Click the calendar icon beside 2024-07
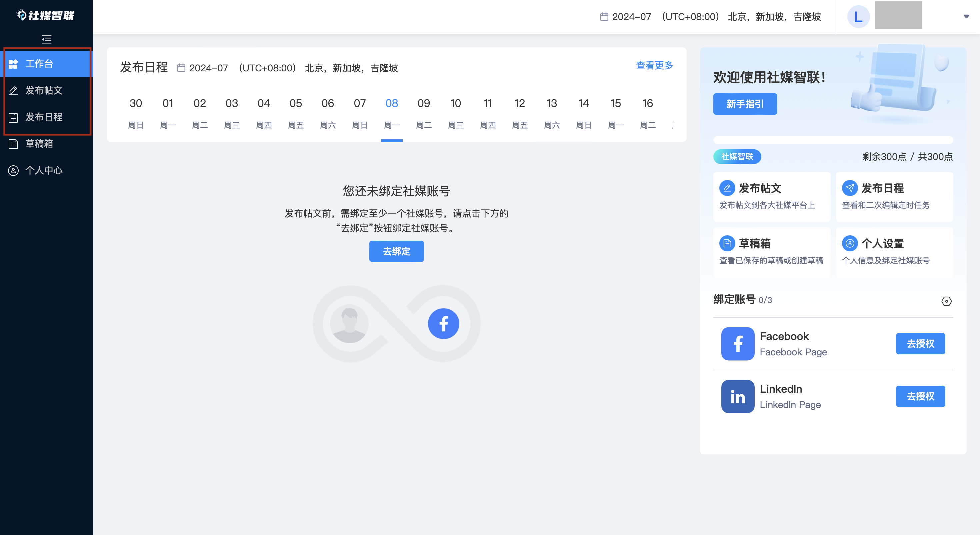This screenshot has height=535, width=980. tap(605, 17)
